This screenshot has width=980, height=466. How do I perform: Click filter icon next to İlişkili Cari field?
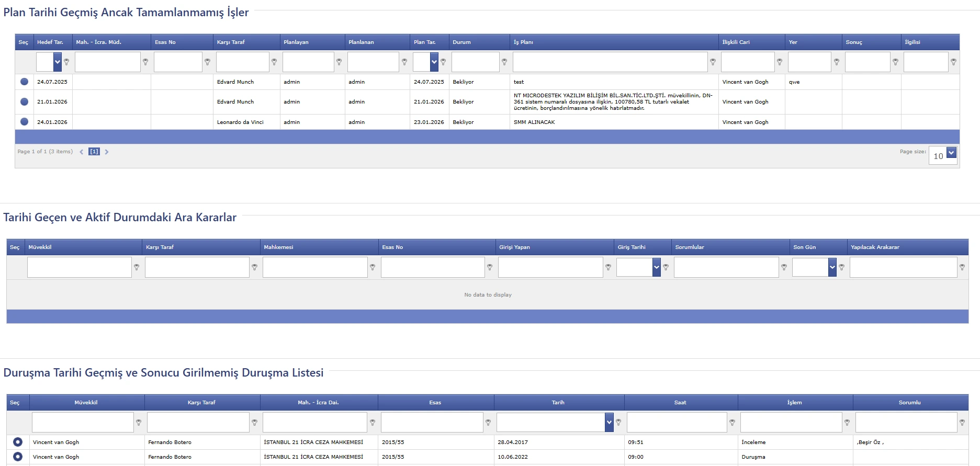click(x=780, y=62)
